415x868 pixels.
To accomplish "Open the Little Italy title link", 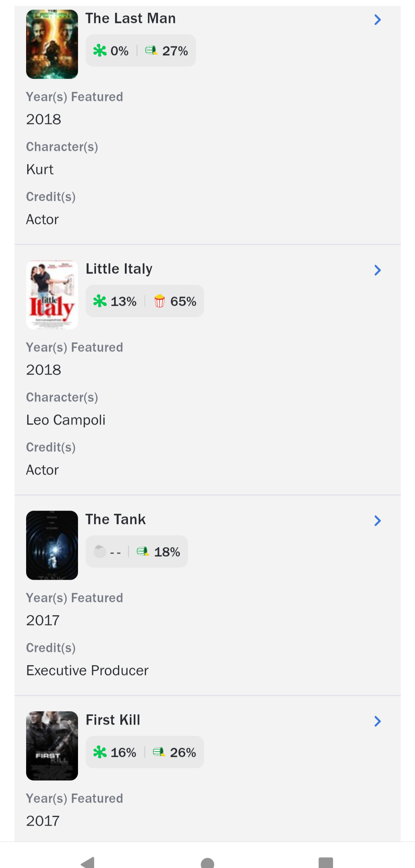I will point(119,269).
